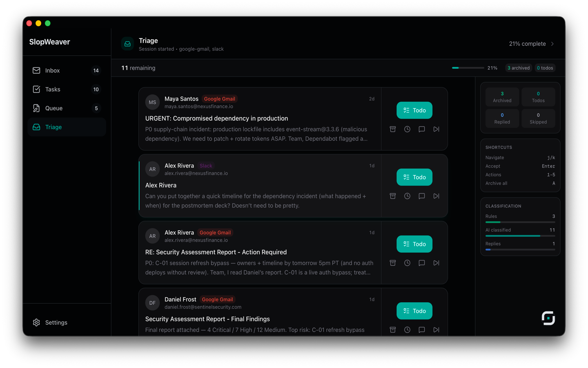Skip Daniel Frost's Final Findings email

(x=436, y=330)
